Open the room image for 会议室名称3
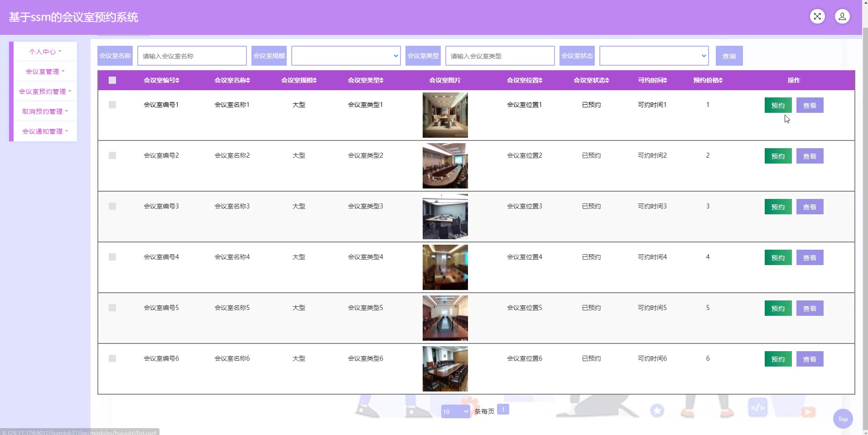 click(445, 217)
